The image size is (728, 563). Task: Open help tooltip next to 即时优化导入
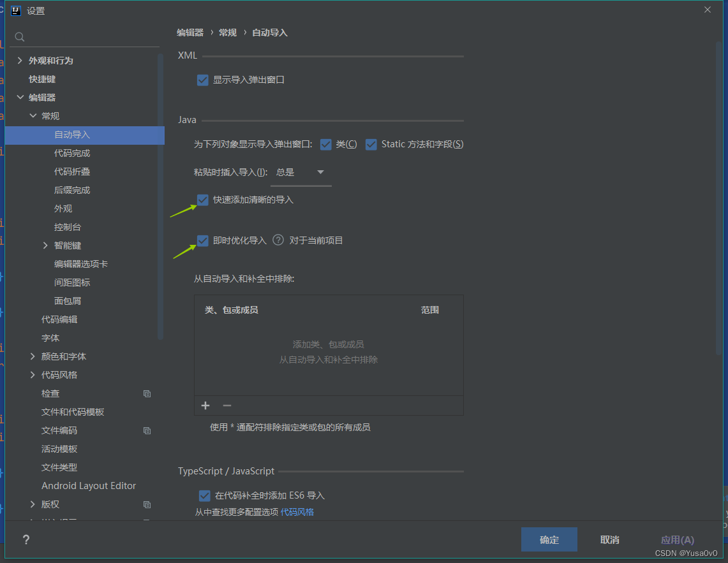click(x=278, y=240)
